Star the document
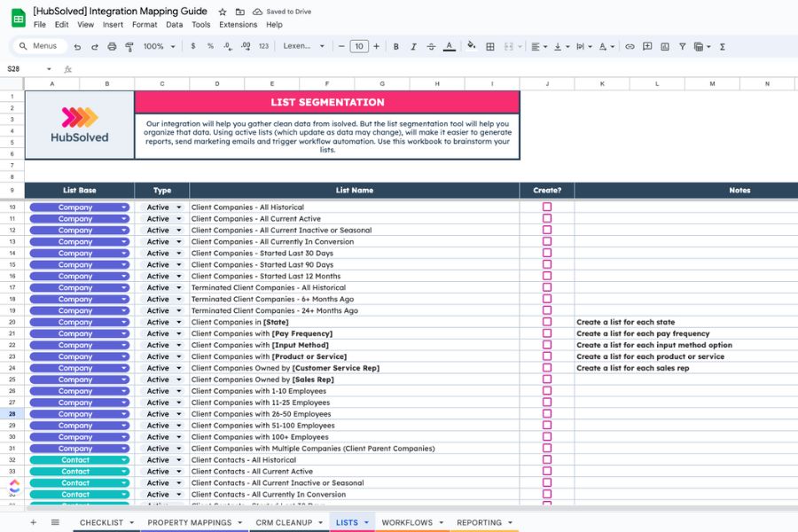Screen dimensions: 798x532 [223, 12]
